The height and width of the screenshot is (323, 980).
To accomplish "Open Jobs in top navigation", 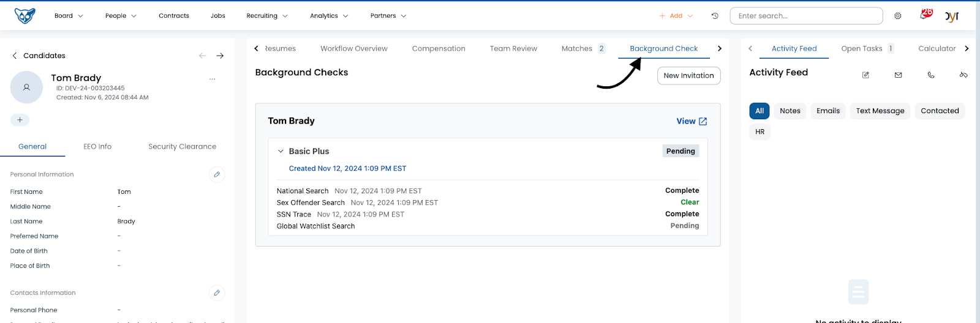I will point(218,16).
